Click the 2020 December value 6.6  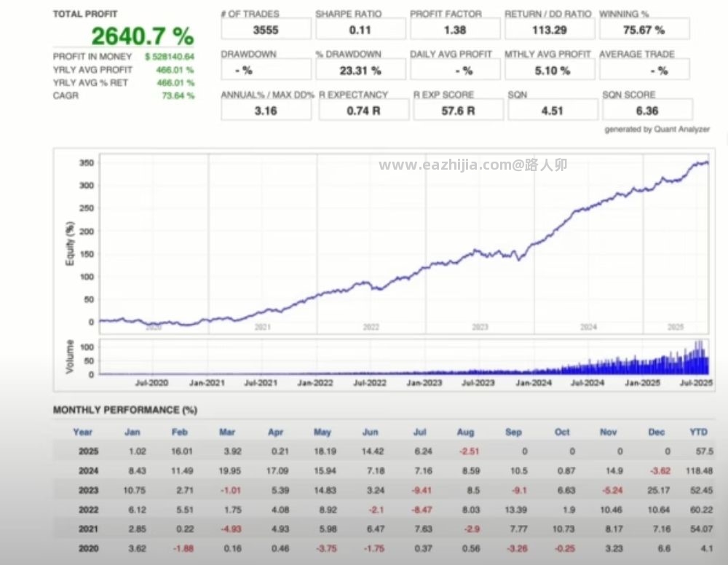[x=664, y=548]
